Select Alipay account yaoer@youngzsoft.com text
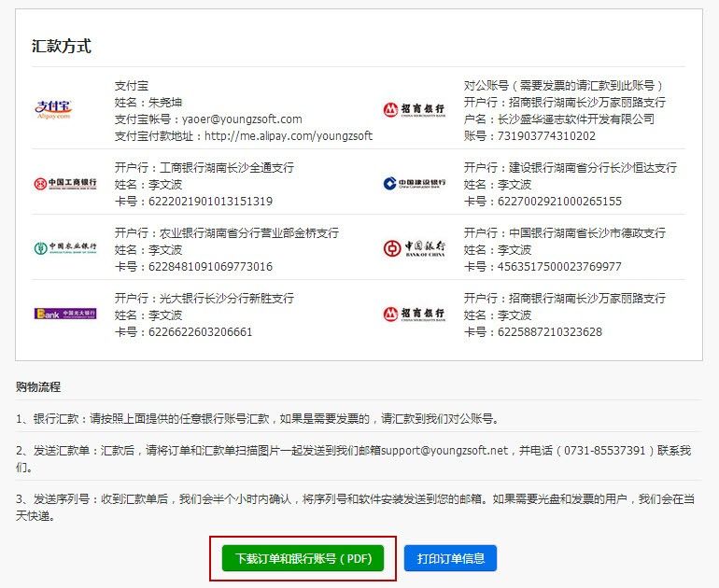Viewport: 719px width, 588px height. coord(242,119)
